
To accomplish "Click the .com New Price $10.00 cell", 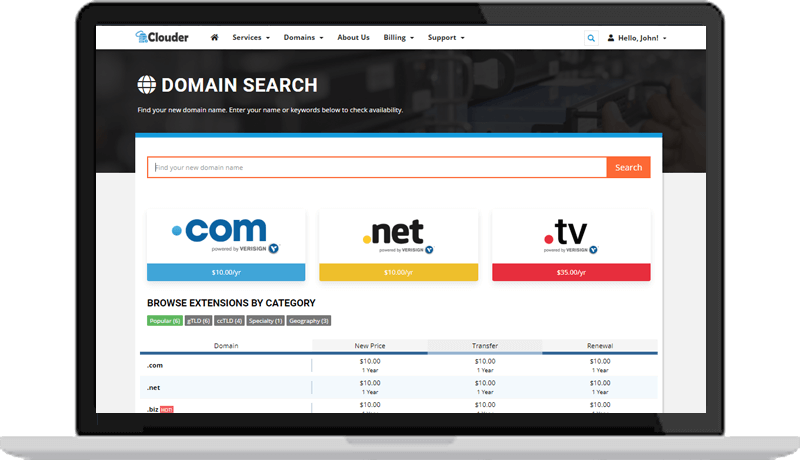I will (x=370, y=365).
